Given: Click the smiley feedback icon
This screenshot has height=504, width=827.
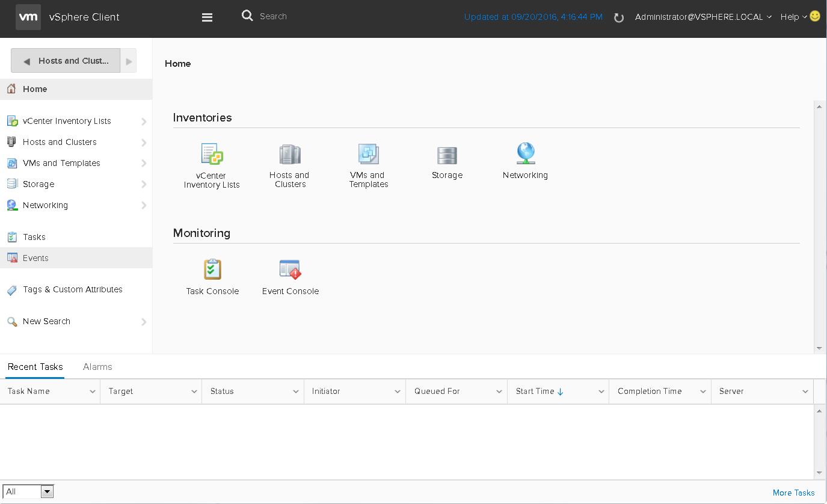Looking at the screenshot, I should [x=815, y=16].
